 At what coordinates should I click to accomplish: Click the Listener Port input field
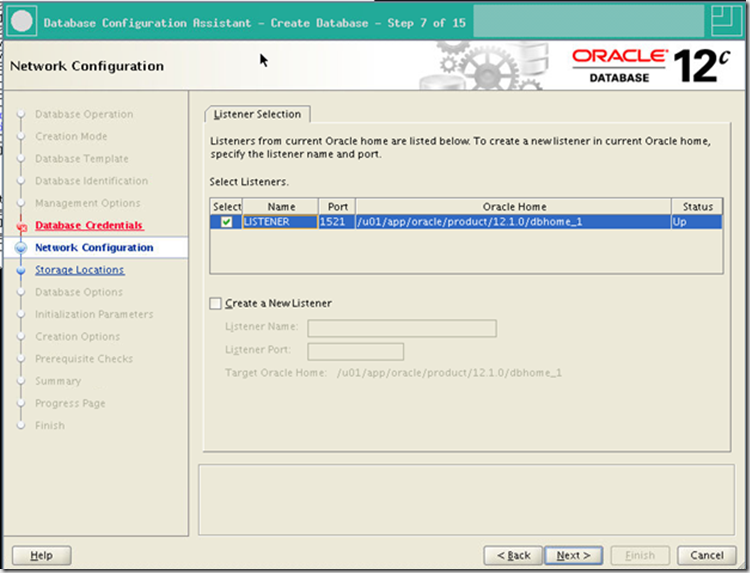pyautogui.click(x=356, y=352)
